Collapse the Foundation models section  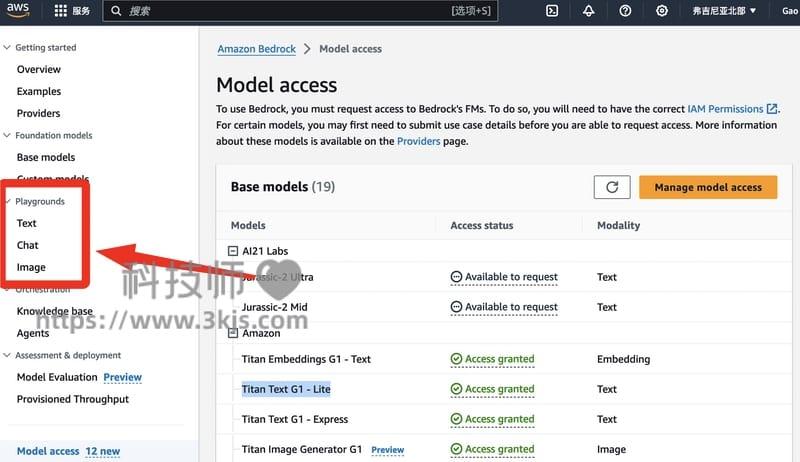point(7,135)
